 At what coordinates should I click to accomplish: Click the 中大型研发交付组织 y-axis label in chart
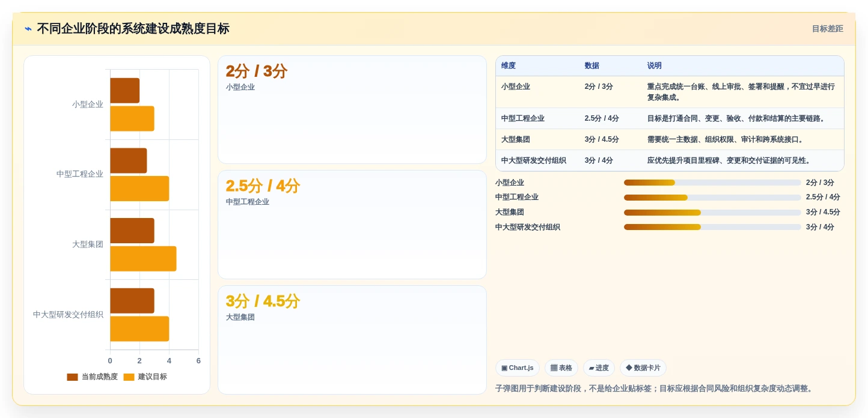click(68, 315)
